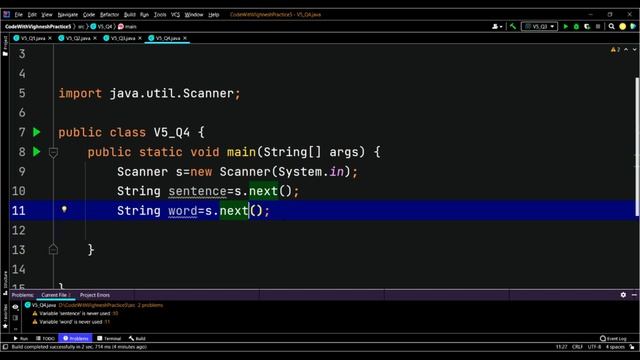Open the Favorites tool window with the star
The image size is (640, 360).
(5, 315)
